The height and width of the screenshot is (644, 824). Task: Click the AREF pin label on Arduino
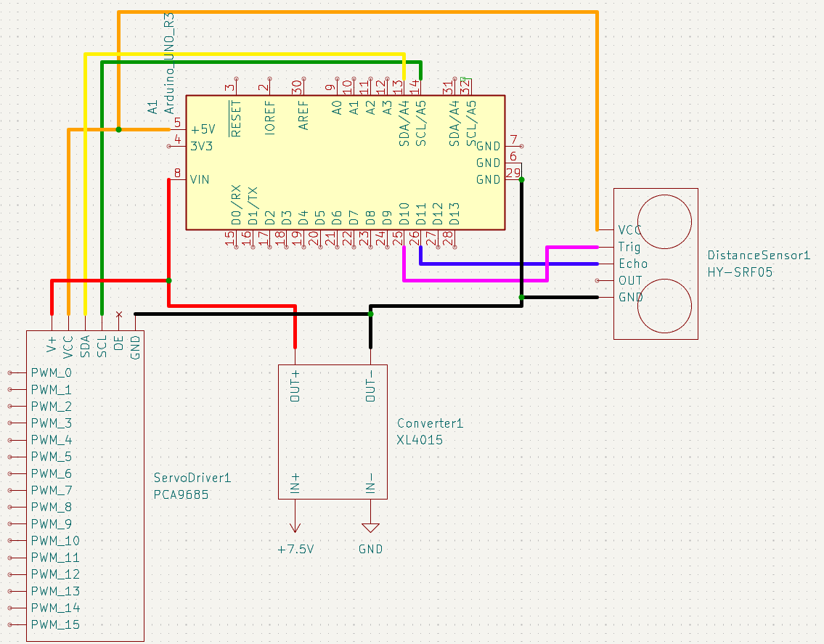[x=303, y=115]
